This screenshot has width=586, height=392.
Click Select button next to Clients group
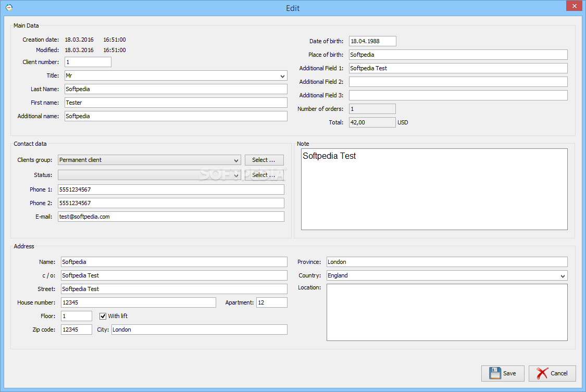coord(264,160)
